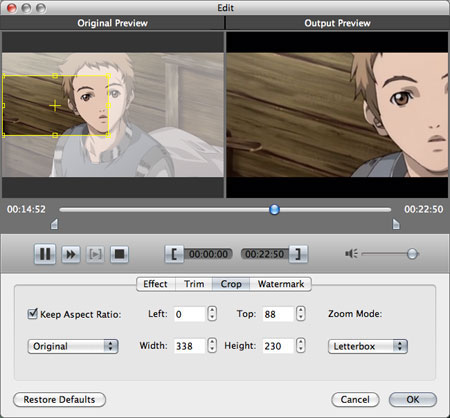The image size is (450, 418).
Task: Set trim end with right bracket button
Action: click(x=298, y=254)
